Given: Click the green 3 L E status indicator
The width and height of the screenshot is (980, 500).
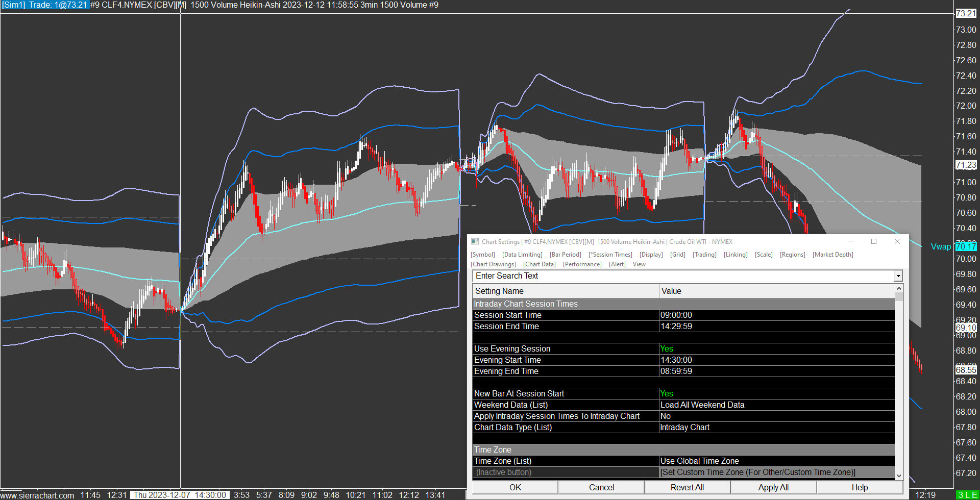Looking at the screenshot, I should point(967,495).
